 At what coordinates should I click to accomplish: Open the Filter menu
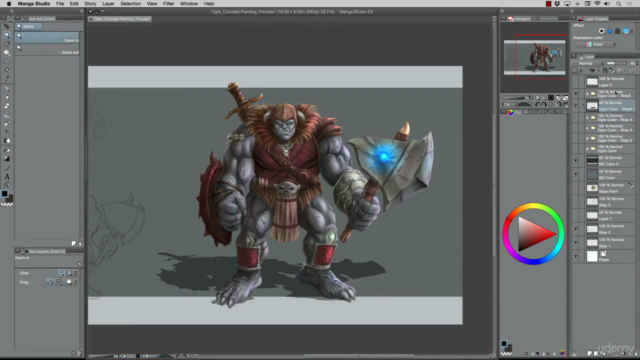tap(169, 4)
